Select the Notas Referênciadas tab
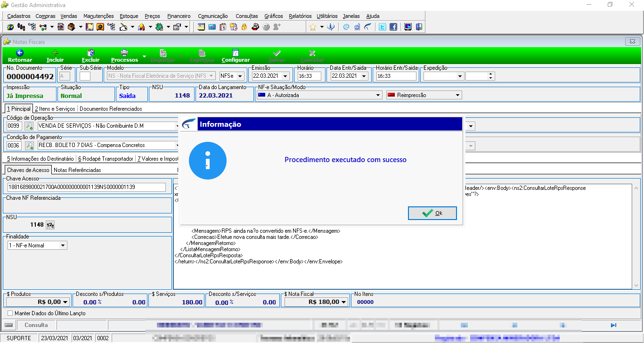The image size is (644, 343). (x=77, y=170)
